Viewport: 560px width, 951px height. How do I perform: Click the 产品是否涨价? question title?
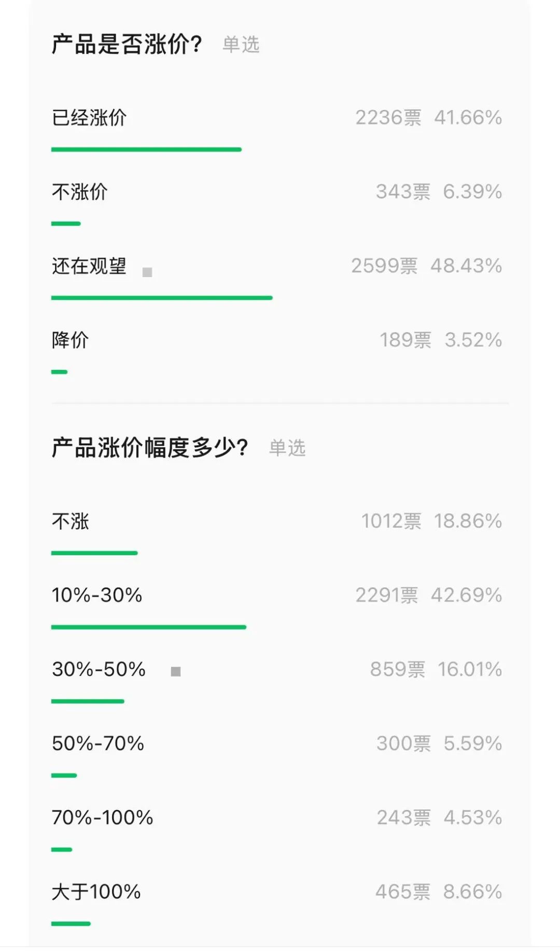coord(127,44)
